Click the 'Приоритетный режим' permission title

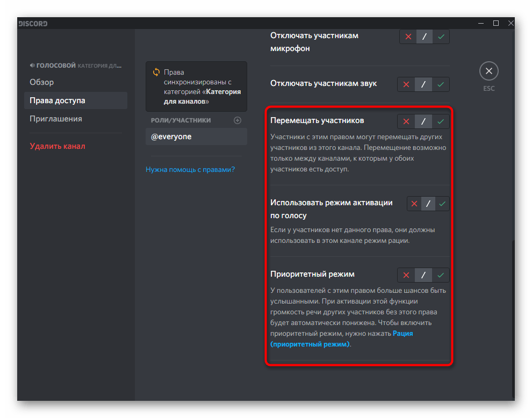pos(312,274)
